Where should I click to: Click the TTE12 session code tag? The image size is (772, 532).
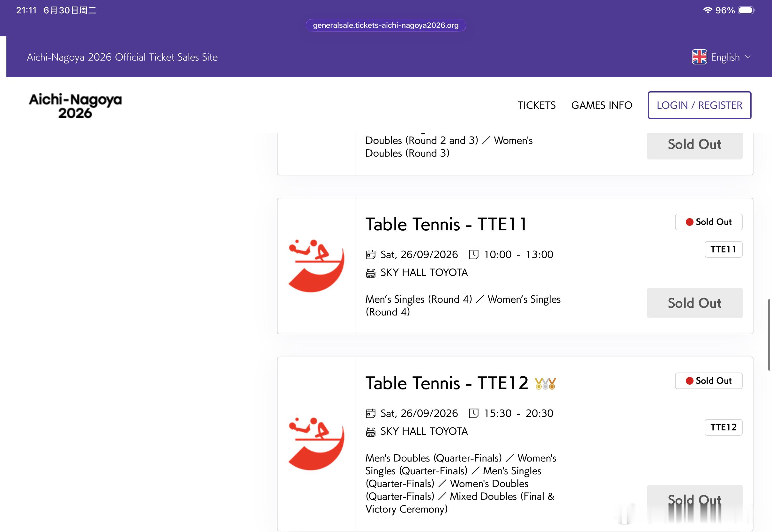pos(723,427)
